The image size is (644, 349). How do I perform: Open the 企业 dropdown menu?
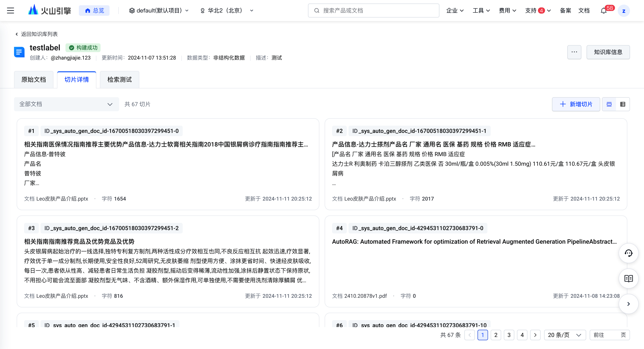(455, 11)
